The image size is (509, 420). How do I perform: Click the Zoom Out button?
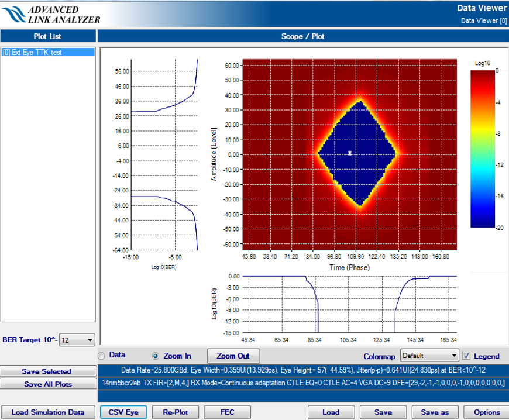pyautogui.click(x=233, y=356)
